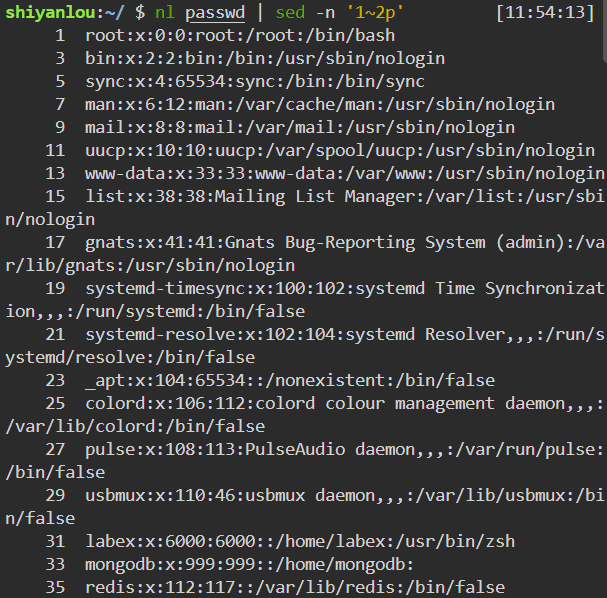Click the labex entry with /usr/bin/zsh
This screenshot has height=598, width=607.
click(300, 541)
